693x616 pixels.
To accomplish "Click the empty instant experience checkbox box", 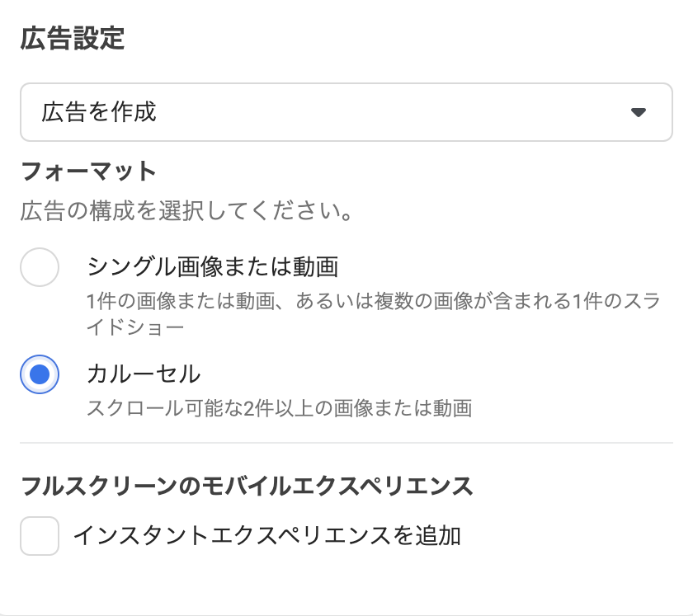I will pos(39,534).
